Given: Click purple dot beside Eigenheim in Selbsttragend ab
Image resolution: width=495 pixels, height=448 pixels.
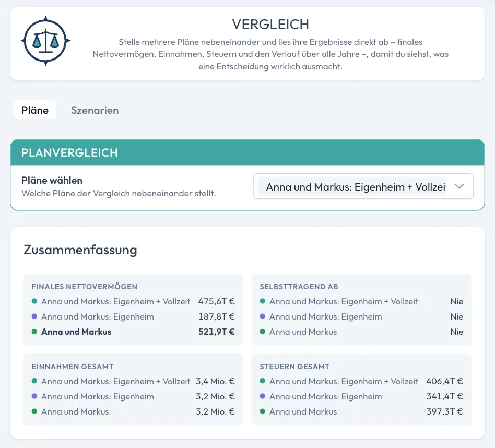Looking at the screenshot, I should pyautogui.click(x=262, y=316).
